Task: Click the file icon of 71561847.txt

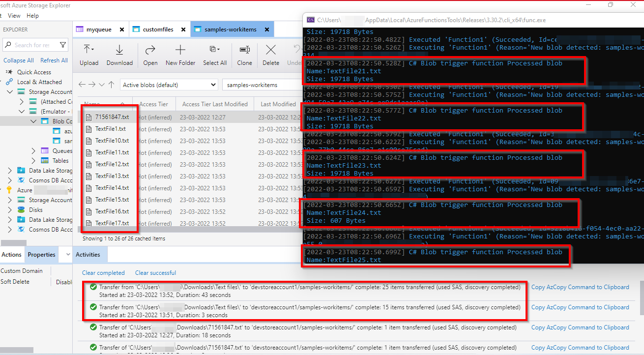Action: pos(89,117)
